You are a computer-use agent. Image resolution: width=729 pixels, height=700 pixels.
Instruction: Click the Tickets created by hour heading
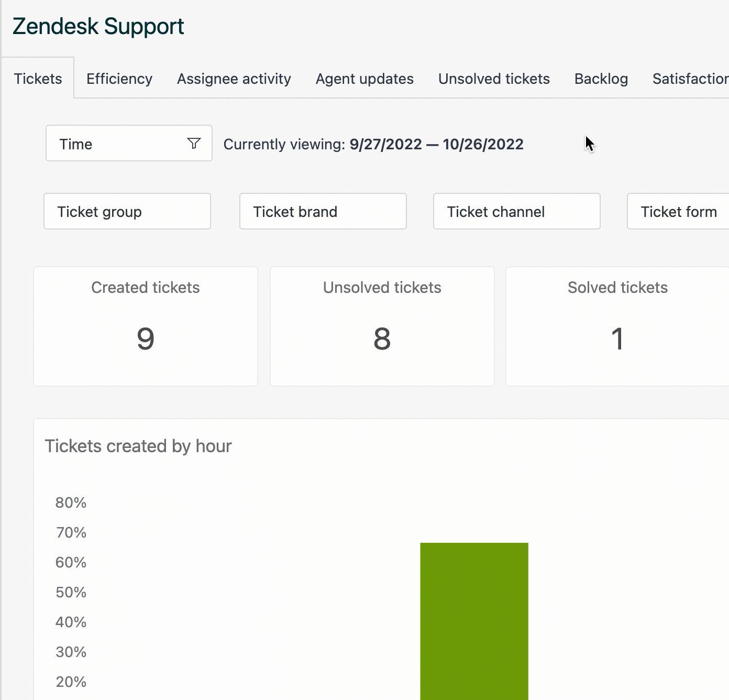click(138, 446)
